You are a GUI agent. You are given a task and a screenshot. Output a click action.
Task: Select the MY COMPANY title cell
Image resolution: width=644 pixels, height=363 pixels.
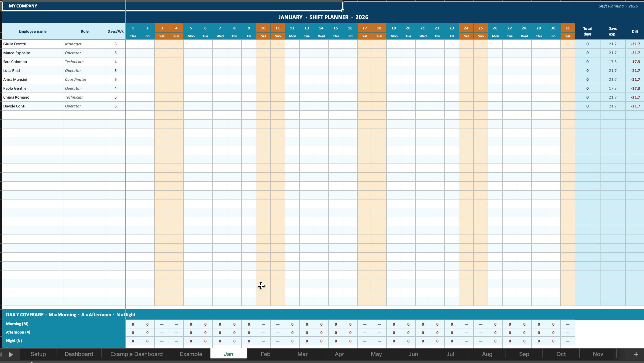pyautogui.click(x=173, y=6)
